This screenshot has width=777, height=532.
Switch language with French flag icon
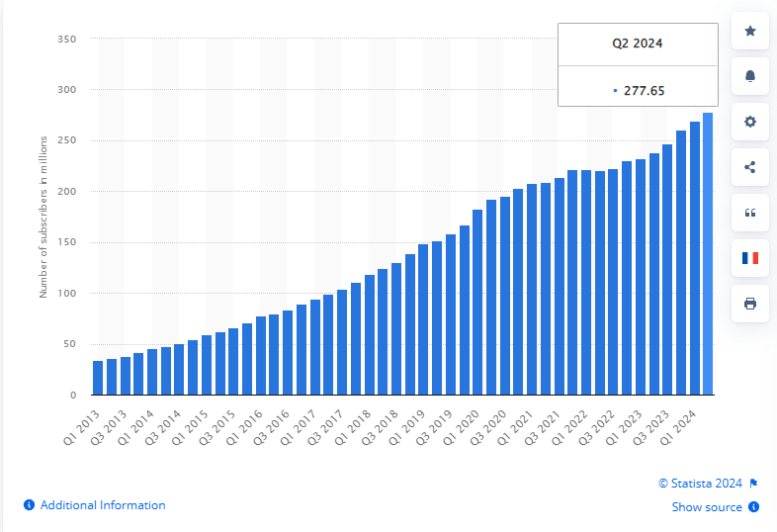(749, 258)
